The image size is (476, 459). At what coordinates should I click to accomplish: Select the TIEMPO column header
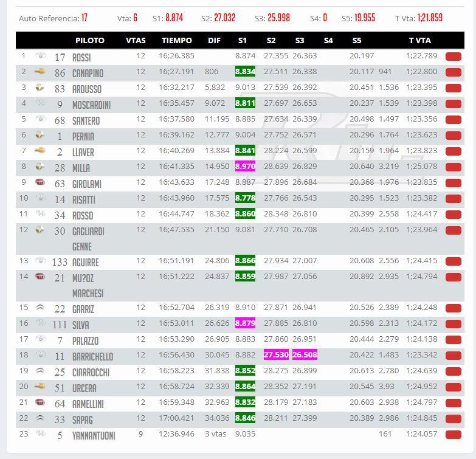pyautogui.click(x=177, y=40)
